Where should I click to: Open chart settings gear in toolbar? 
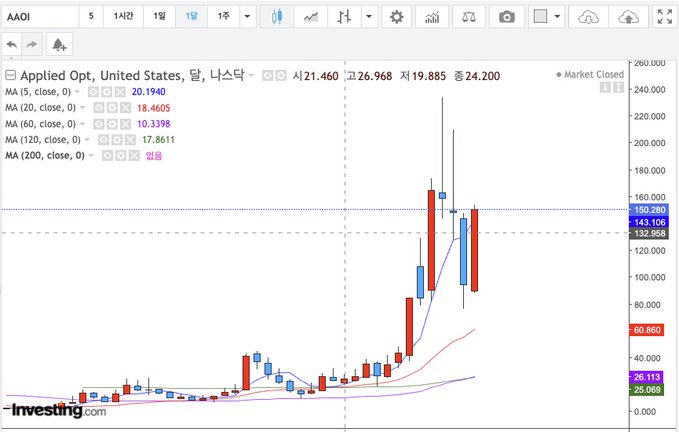point(396,16)
